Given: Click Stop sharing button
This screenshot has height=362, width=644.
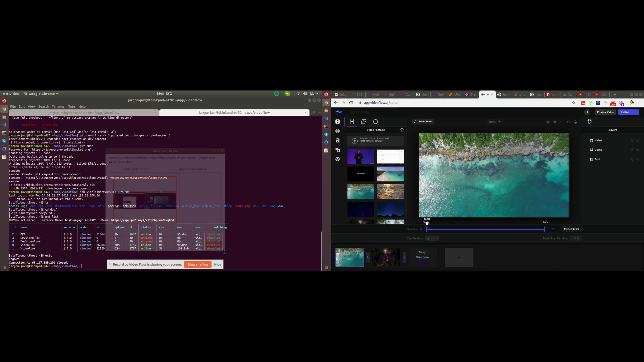Looking at the screenshot, I should click(x=198, y=265).
